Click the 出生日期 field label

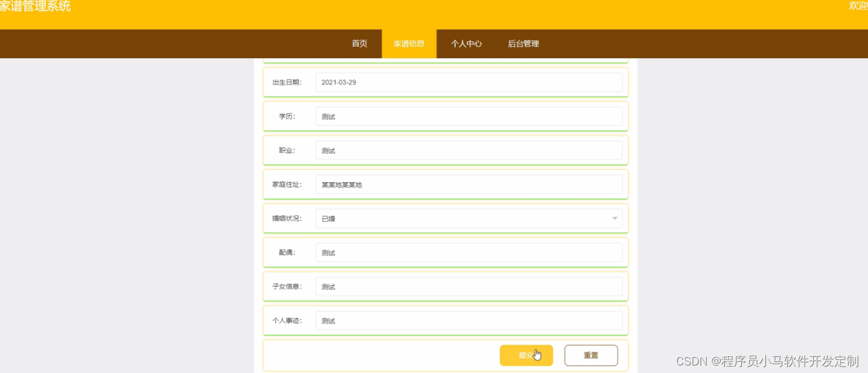tap(287, 82)
